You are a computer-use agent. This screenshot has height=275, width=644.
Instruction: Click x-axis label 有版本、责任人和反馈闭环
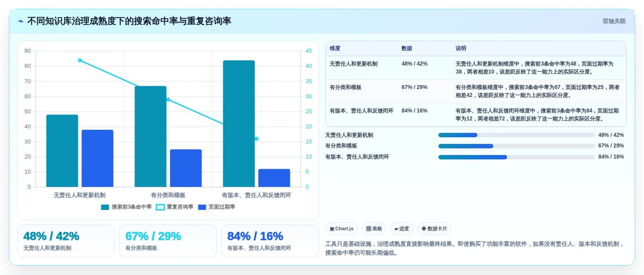click(x=257, y=195)
